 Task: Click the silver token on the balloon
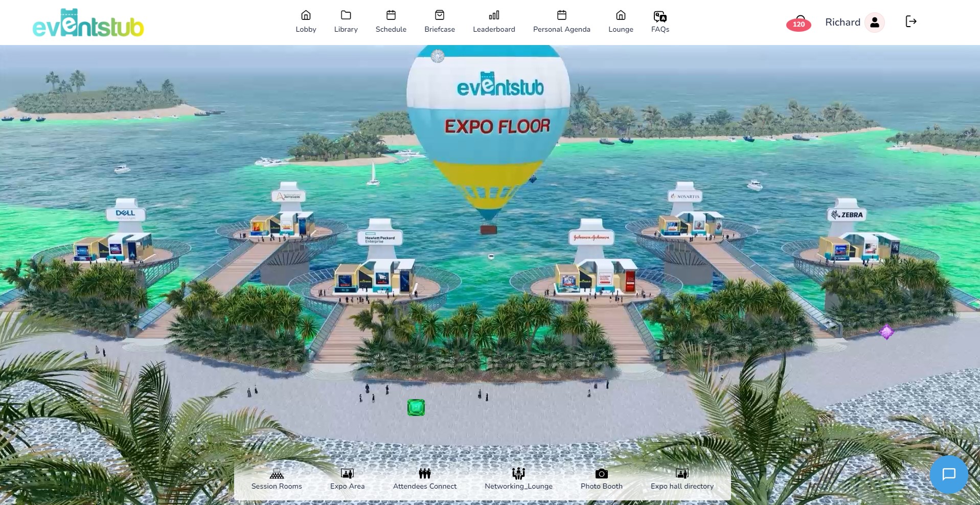438,56
